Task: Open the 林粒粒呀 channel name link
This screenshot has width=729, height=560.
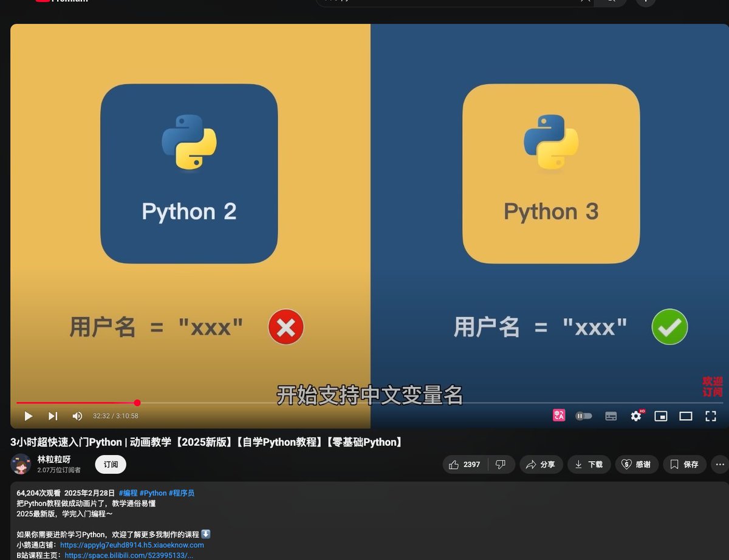Action: click(x=54, y=460)
